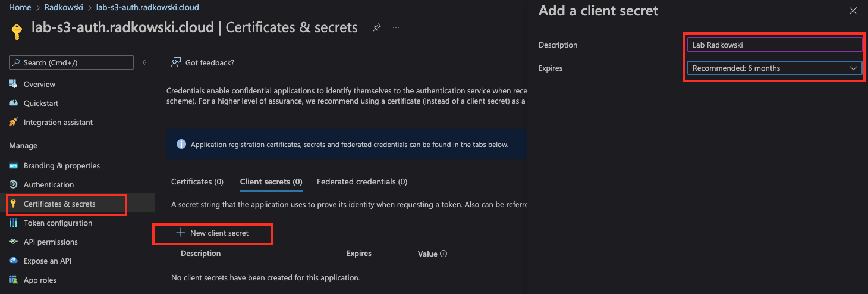Click the API permissions icon
This screenshot has height=294, width=868.
point(13,242)
